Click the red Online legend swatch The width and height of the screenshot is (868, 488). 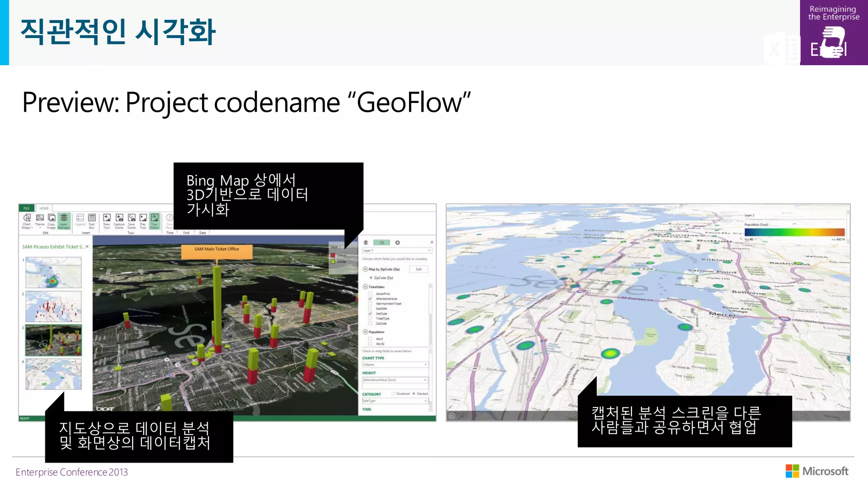click(333, 255)
